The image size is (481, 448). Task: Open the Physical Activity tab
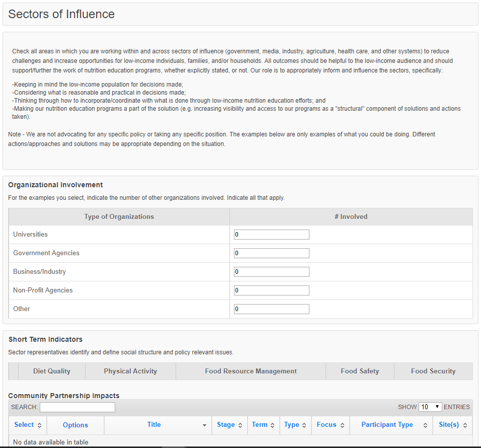point(130,371)
